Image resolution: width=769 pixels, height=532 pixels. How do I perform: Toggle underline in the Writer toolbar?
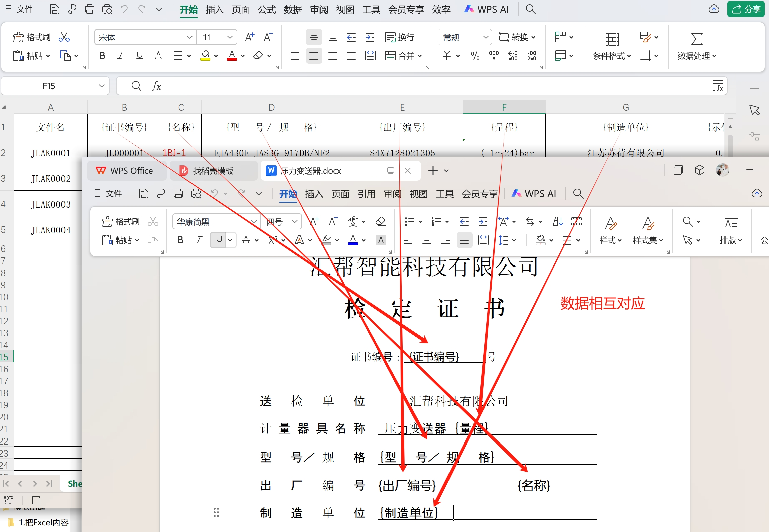pos(219,240)
